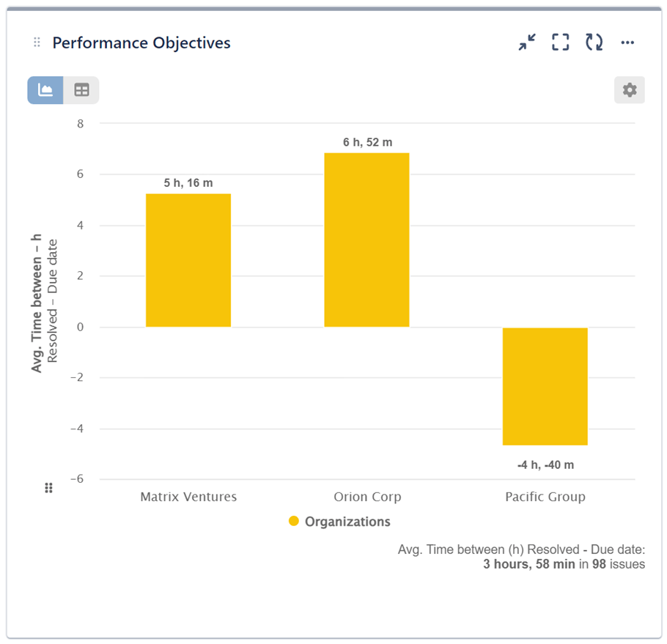This screenshot has height=644, width=667.
Task: Open the 98 issues link
Action: pos(618,564)
